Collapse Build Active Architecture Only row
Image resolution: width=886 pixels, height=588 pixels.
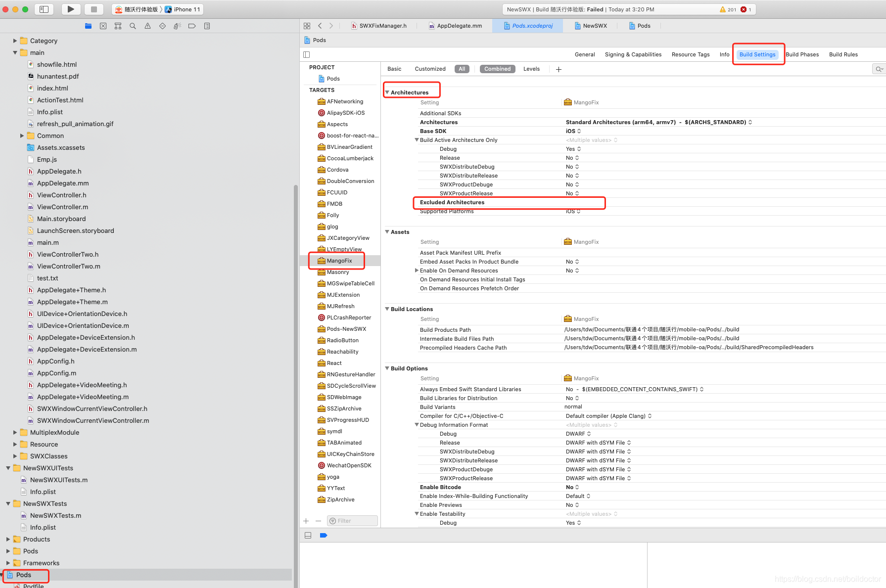(x=417, y=140)
